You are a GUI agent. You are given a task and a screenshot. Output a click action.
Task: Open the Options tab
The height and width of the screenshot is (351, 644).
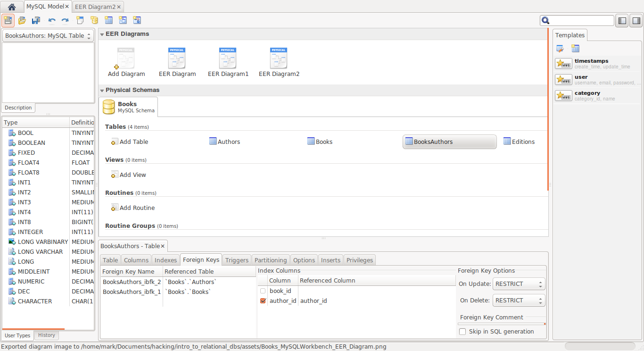pos(304,260)
